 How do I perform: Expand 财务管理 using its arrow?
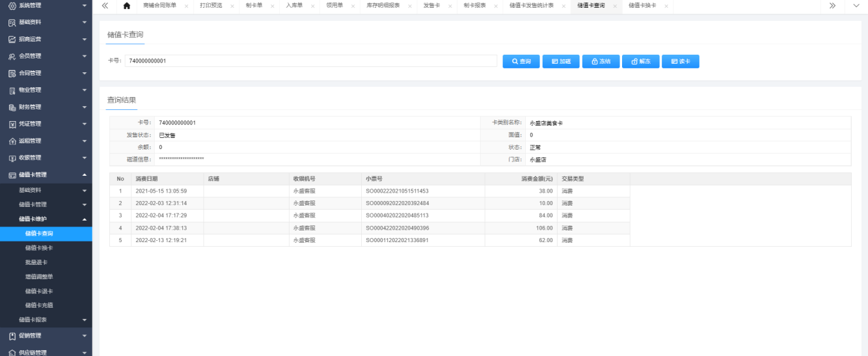tap(85, 107)
